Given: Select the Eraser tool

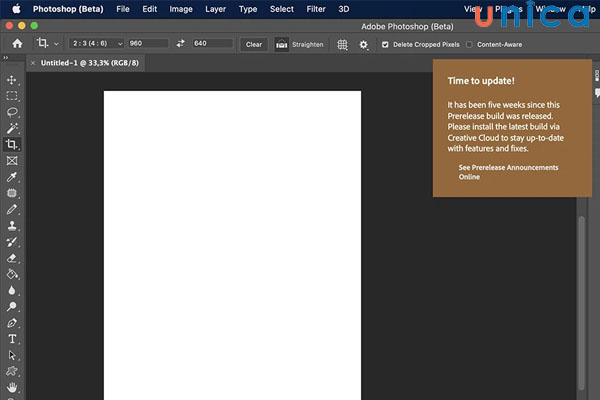Looking at the screenshot, I should pyautogui.click(x=12, y=258).
